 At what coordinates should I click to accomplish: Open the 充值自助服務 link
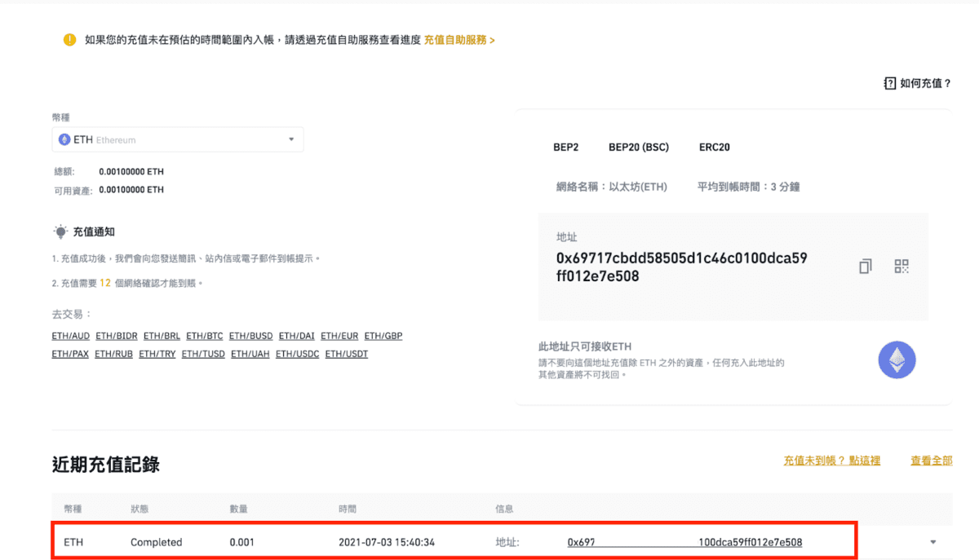pos(458,39)
